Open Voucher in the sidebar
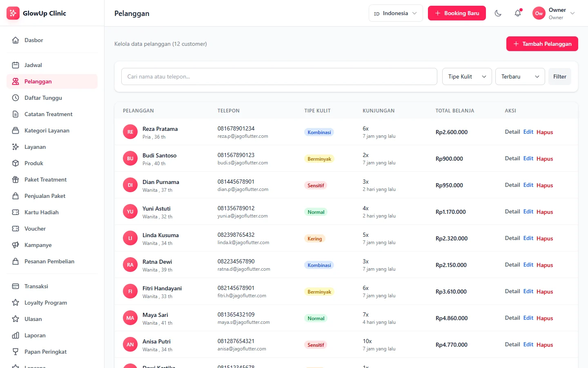588x368 pixels. 52,229
